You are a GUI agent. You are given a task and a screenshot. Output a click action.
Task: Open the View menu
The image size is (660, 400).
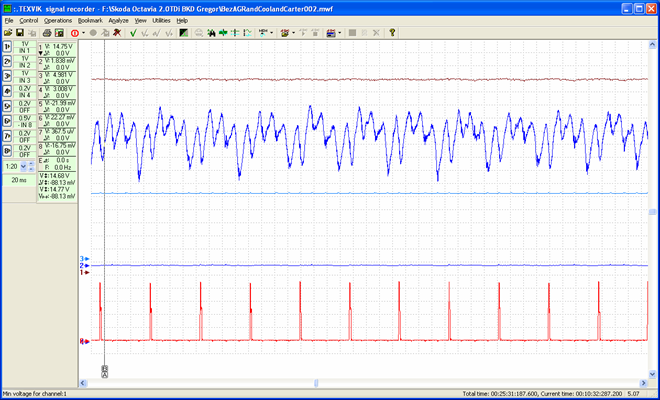pyautogui.click(x=141, y=20)
